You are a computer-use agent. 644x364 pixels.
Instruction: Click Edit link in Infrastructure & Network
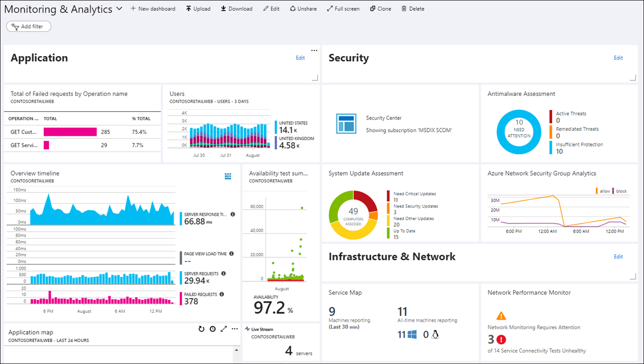[618, 257]
